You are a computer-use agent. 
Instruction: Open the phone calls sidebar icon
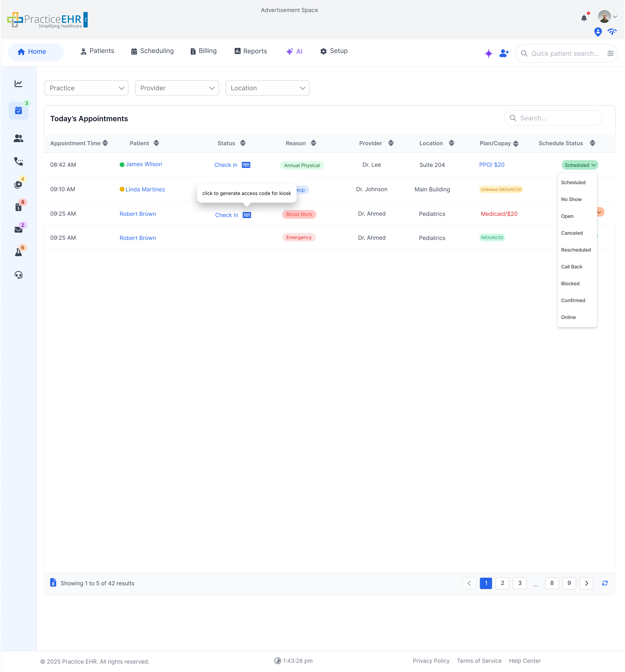coord(19,161)
